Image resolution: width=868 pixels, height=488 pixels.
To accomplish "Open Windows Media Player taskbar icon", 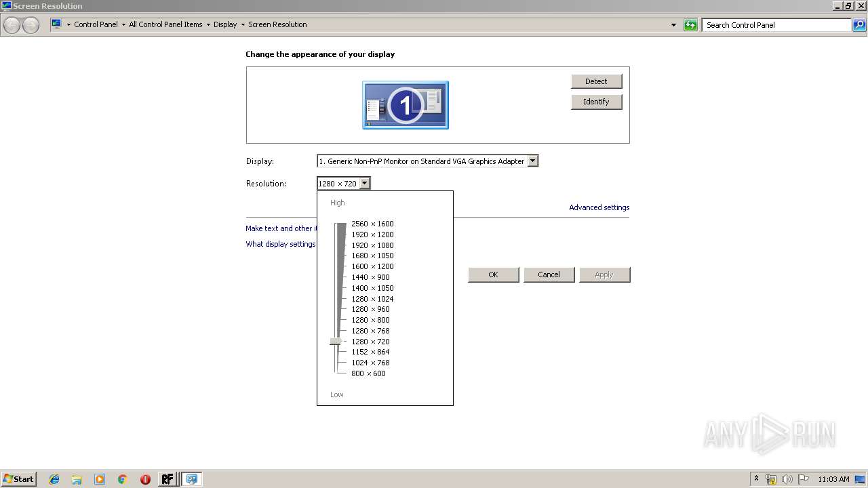I will pos(100,479).
